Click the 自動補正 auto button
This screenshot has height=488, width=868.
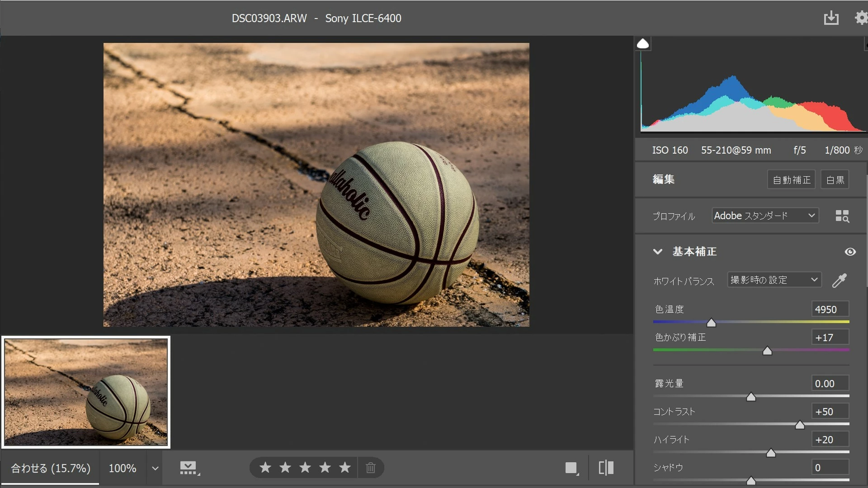[791, 180]
